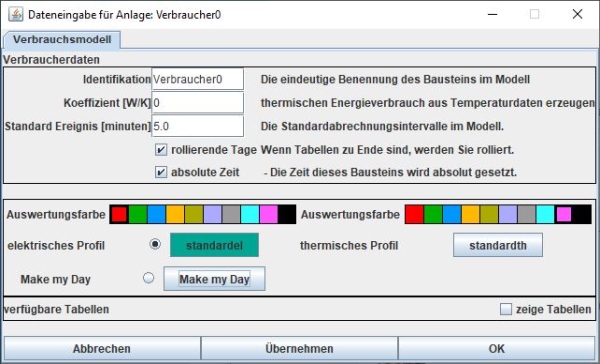
Task: Click the Abbrechen button
Action: [102, 348]
